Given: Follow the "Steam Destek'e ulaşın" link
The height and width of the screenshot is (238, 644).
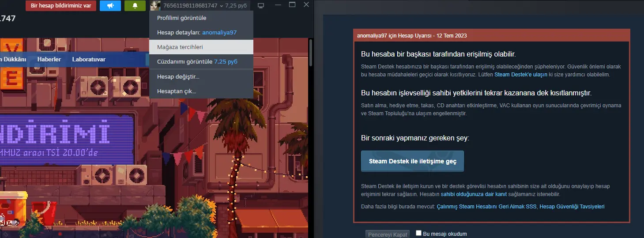Looking at the screenshot, I should [520, 75].
